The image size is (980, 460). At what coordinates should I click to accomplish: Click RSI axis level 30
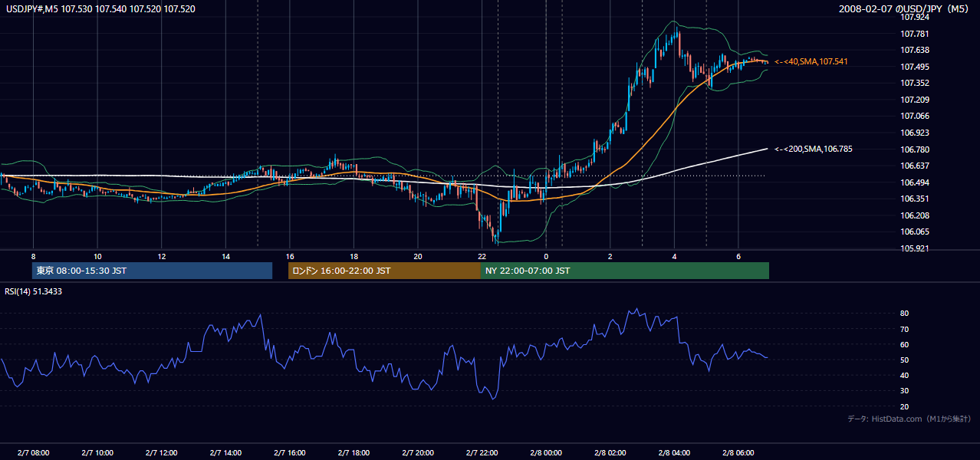(904, 391)
